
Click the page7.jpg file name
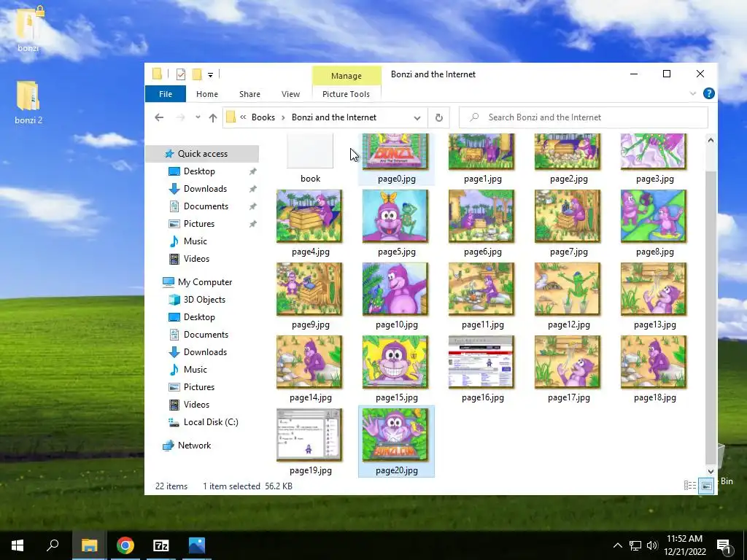[568, 252]
